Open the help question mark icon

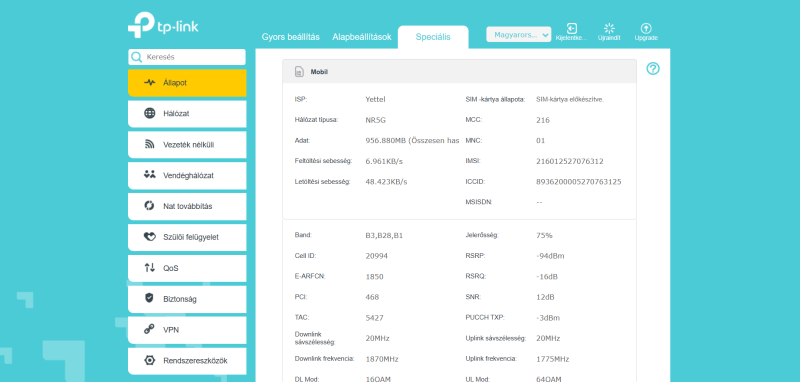pyautogui.click(x=653, y=69)
